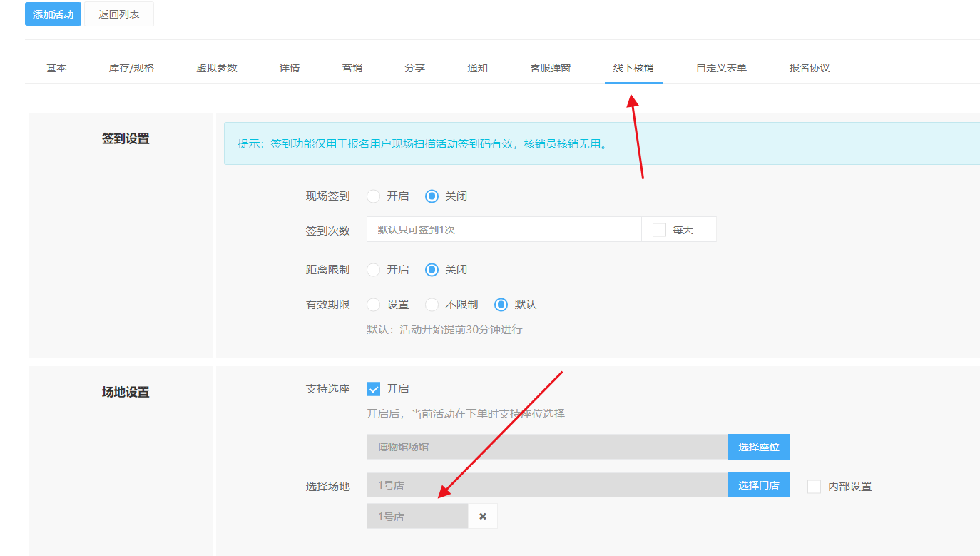Open the 通知 tab
The height and width of the screenshot is (556, 980).
pos(478,68)
